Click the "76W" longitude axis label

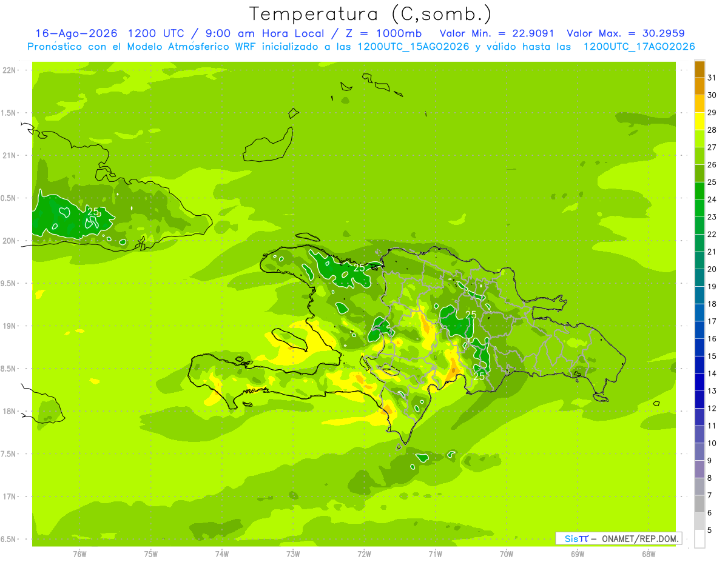(x=79, y=554)
